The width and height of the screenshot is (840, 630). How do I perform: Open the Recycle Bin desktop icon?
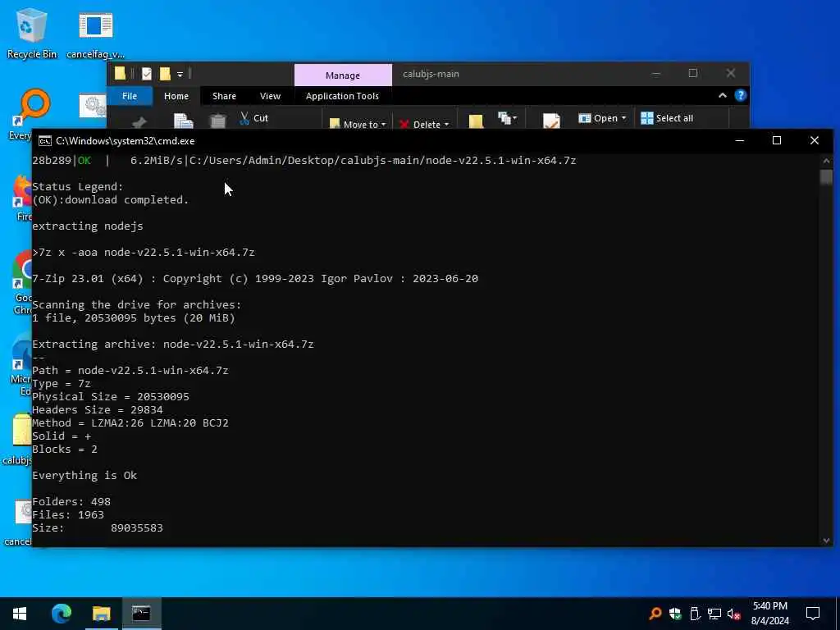click(32, 33)
